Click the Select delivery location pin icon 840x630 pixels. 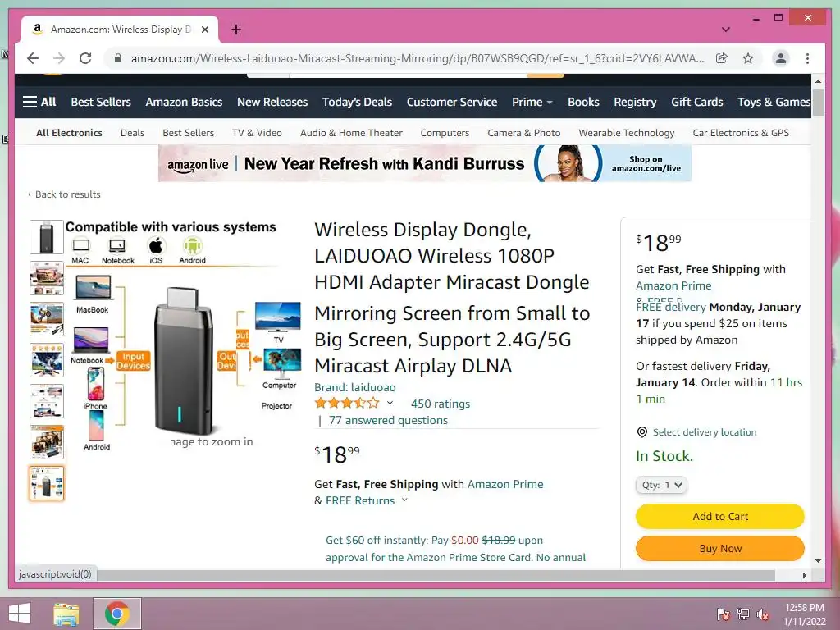click(641, 431)
